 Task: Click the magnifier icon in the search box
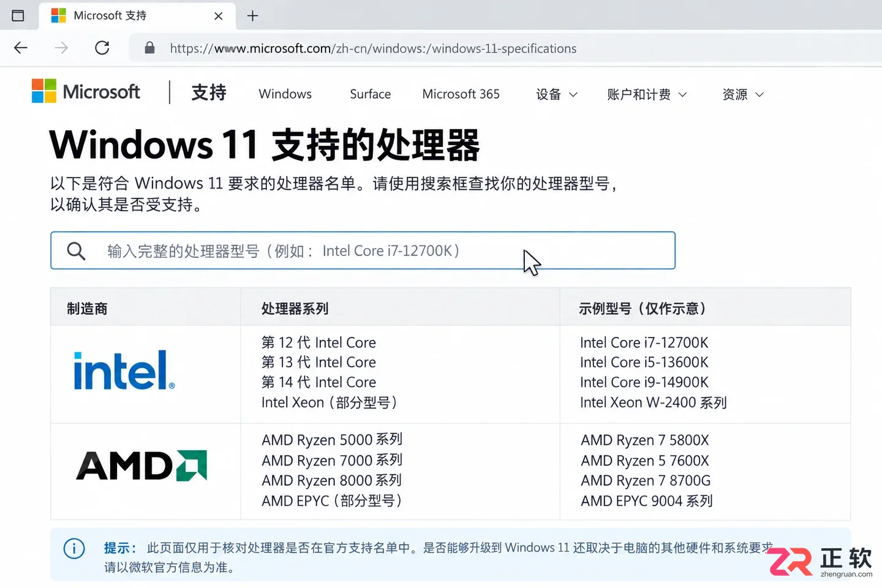76,251
